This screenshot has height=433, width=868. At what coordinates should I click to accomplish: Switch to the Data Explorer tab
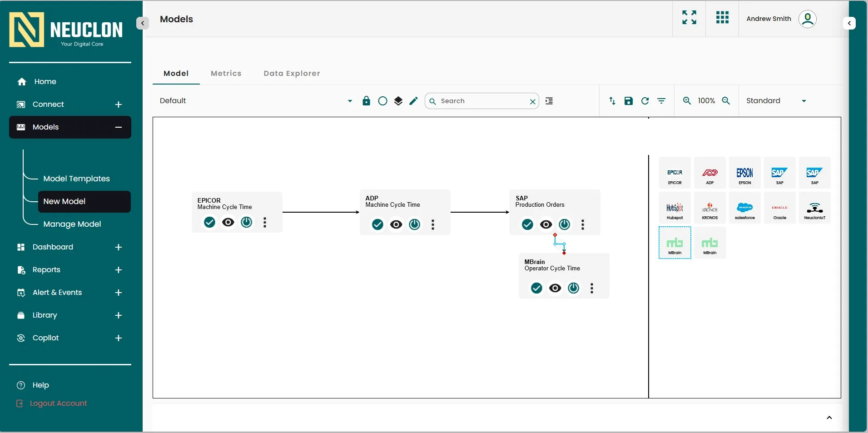[292, 73]
